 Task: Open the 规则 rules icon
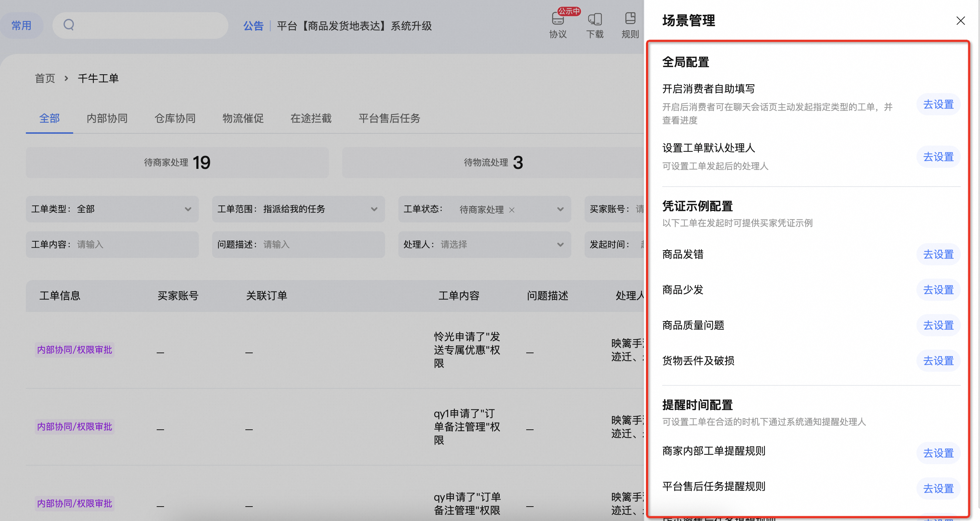point(630,25)
